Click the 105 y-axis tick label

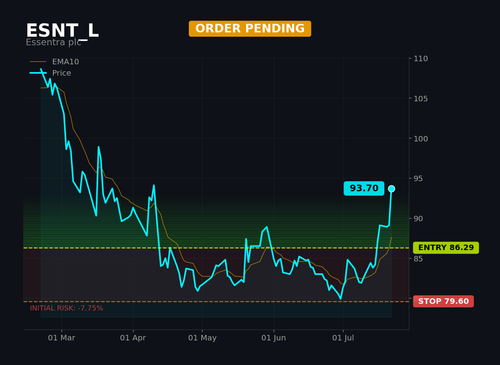click(421, 99)
